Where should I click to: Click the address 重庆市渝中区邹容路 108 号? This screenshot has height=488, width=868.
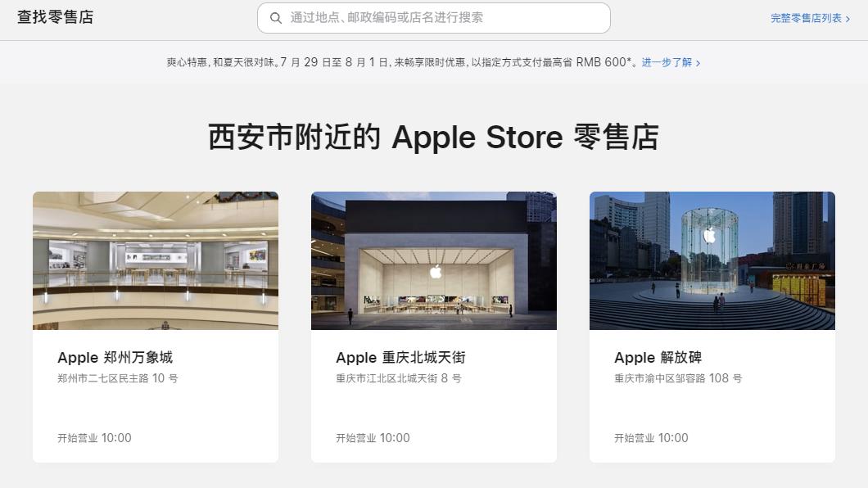[x=678, y=378]
